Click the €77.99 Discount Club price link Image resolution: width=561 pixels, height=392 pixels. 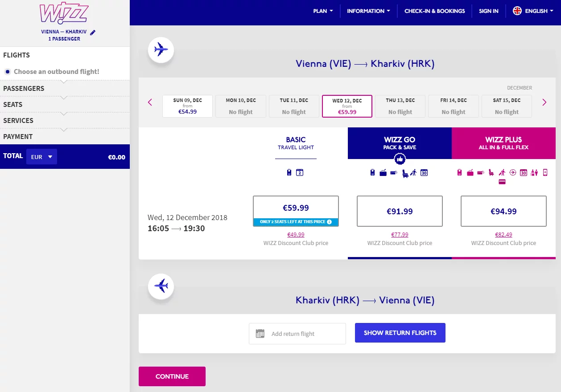[x=400, y=235]
